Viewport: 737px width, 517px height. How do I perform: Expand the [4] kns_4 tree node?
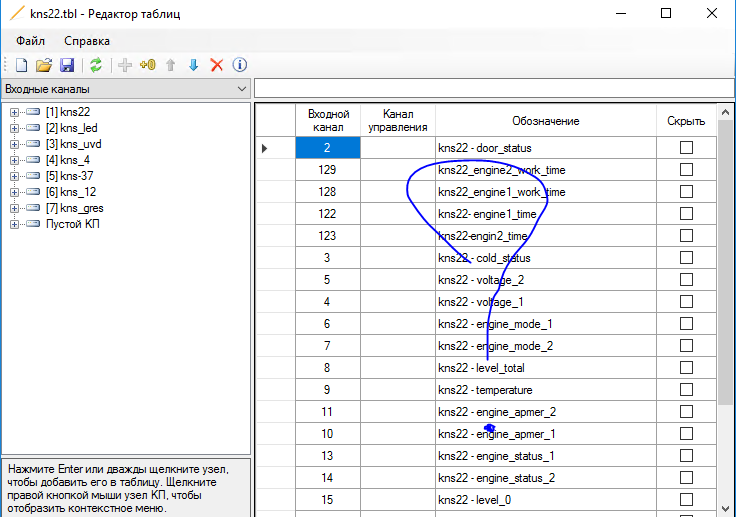point(15,160)
